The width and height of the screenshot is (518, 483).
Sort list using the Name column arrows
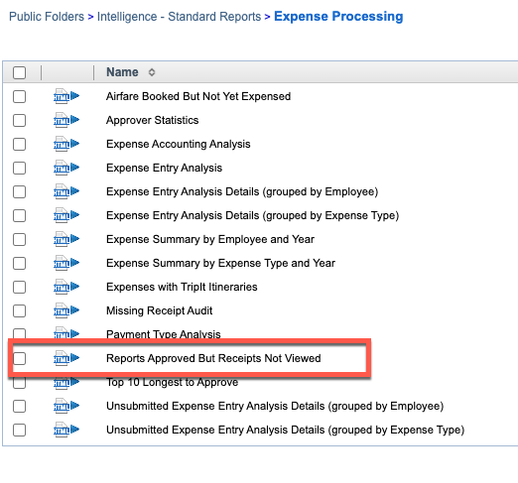tap(152, 72)
